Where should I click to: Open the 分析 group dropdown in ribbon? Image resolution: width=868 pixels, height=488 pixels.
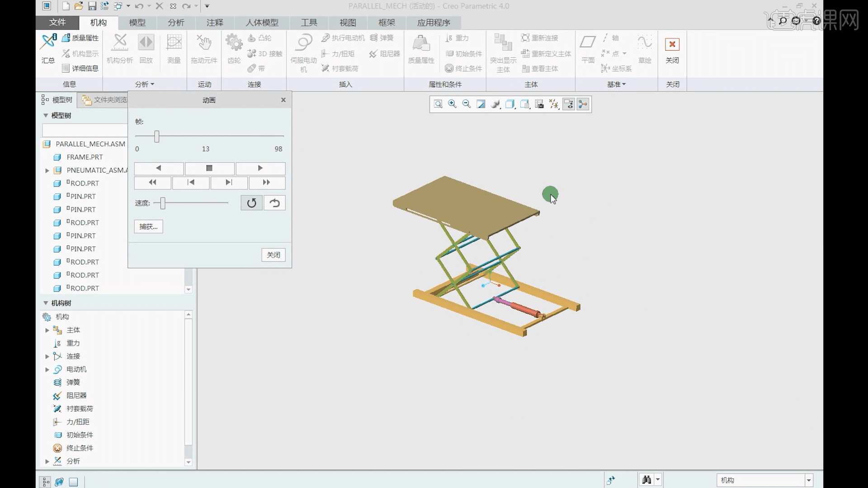pos(145,84)
